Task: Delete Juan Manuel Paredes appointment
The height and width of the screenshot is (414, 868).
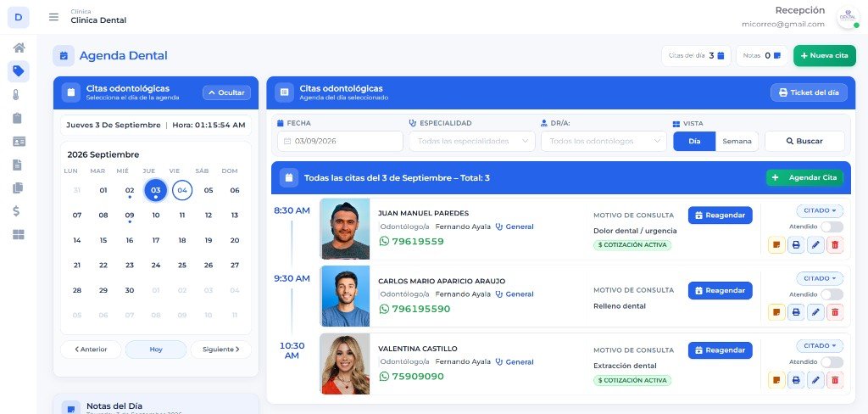Action: (835, 244)
